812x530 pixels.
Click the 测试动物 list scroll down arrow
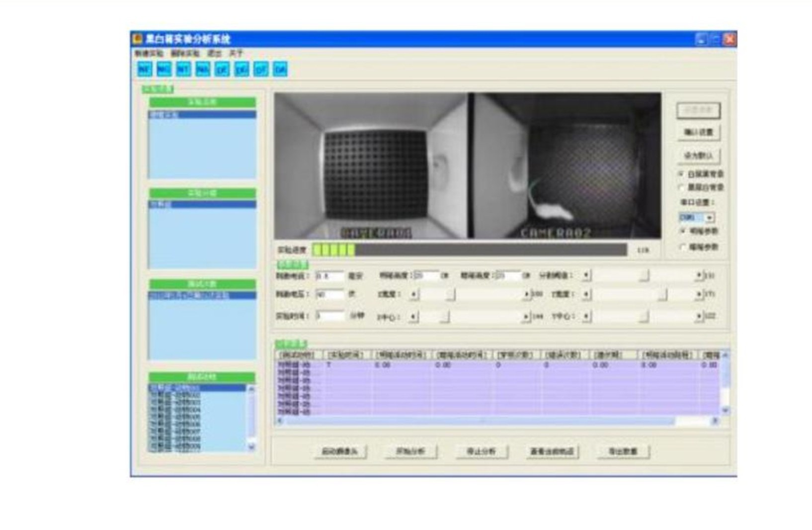click(x=251, y=447)
